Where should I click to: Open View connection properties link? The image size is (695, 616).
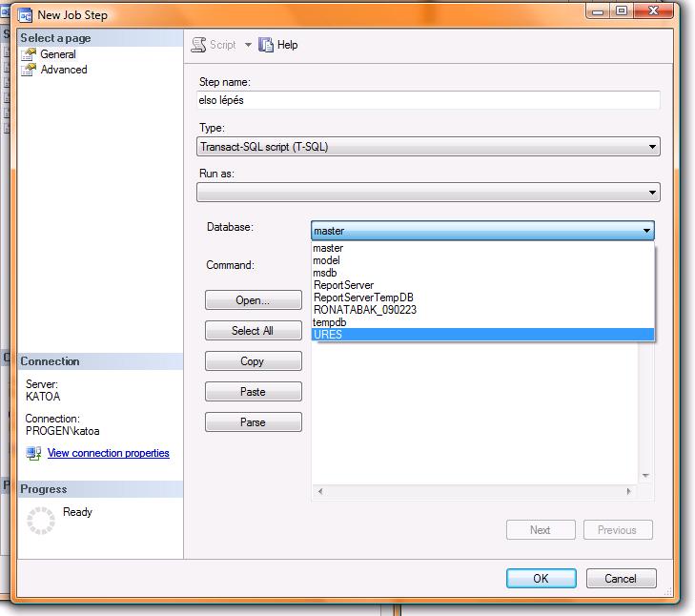(x=108, y=453)
